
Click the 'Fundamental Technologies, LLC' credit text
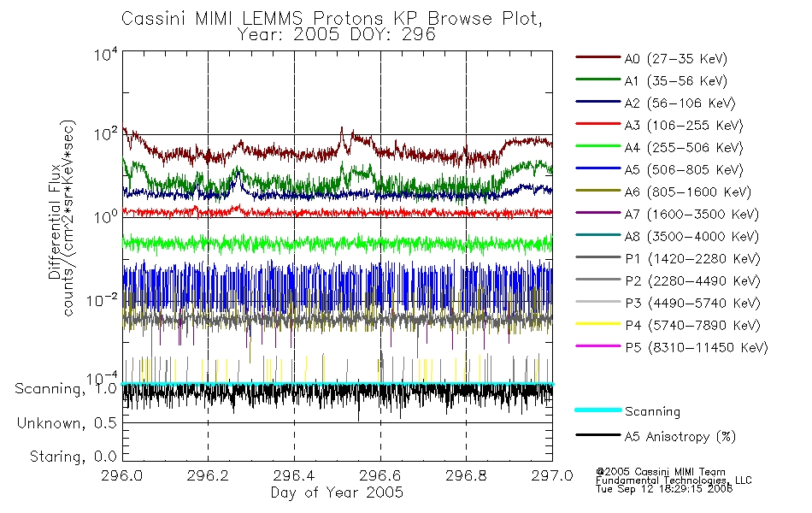674,481
